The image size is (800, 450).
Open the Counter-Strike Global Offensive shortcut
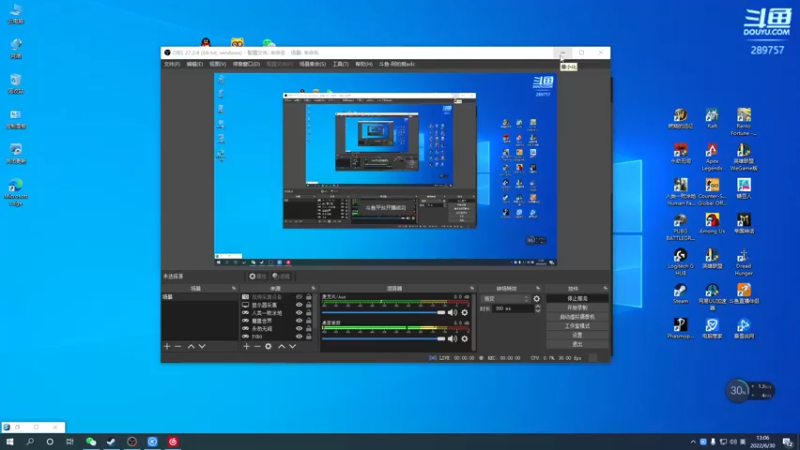tap(712, 192)
